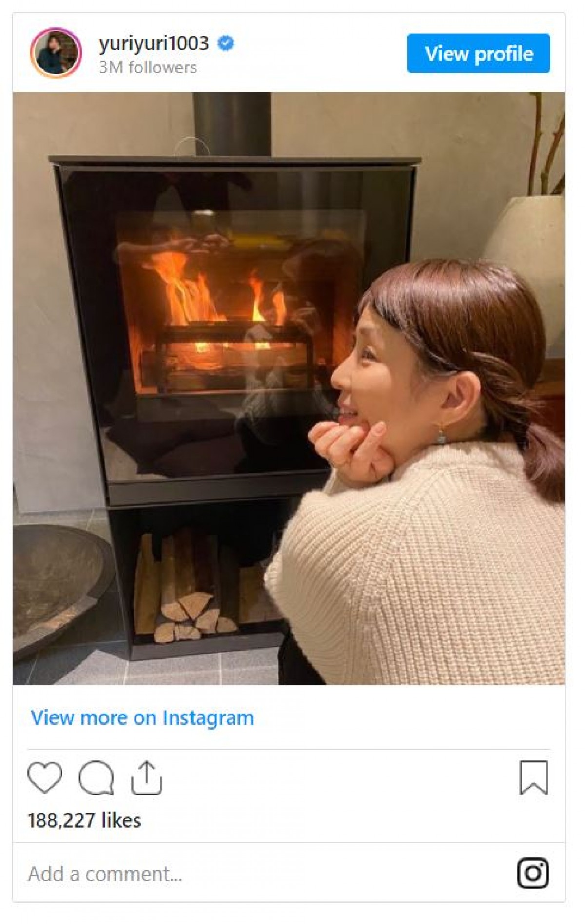Viewport: 585px width, 924px height.
Task: Focus the Add a comment field
Action: (x=263, y=873)
